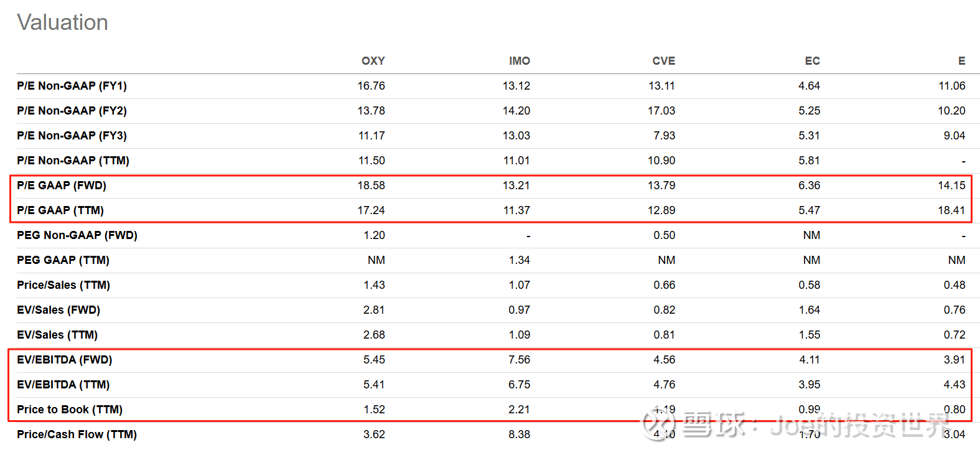980x455 pixels.
Task: Click IMO Price to Book value 2.21
Action: [520, 410]
